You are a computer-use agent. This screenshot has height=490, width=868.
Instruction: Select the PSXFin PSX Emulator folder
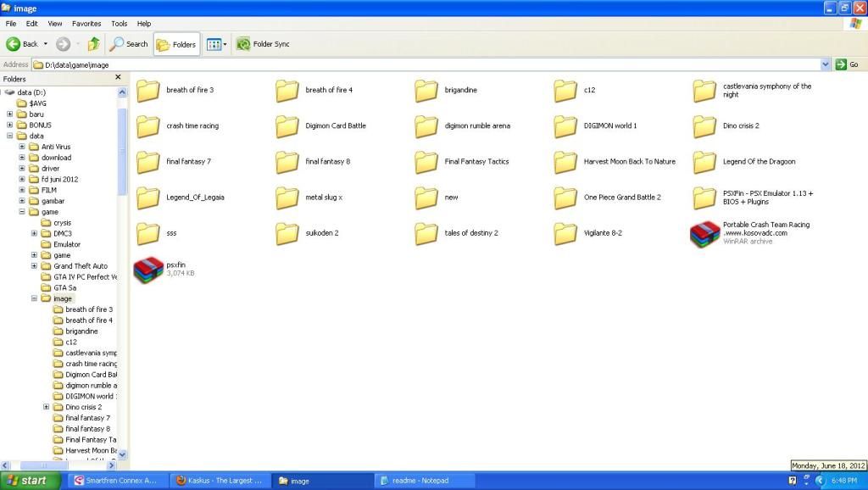pos(754,198)
